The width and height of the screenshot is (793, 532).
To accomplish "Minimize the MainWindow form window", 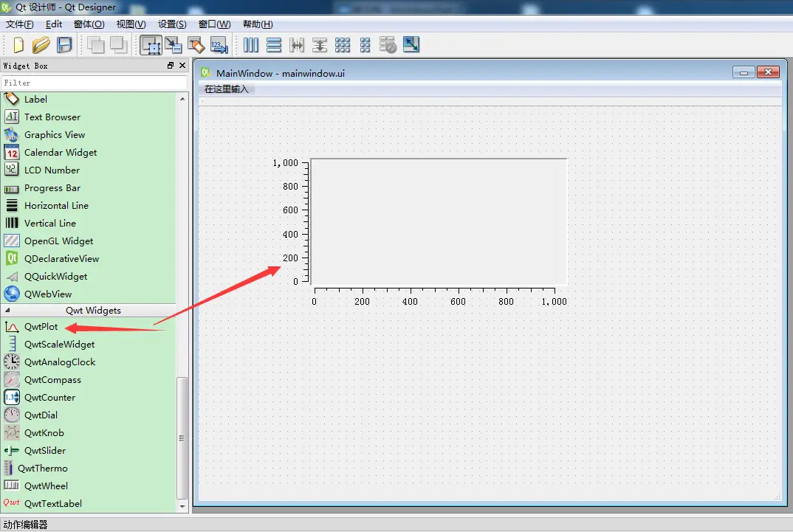I will [x=744, y=72].
